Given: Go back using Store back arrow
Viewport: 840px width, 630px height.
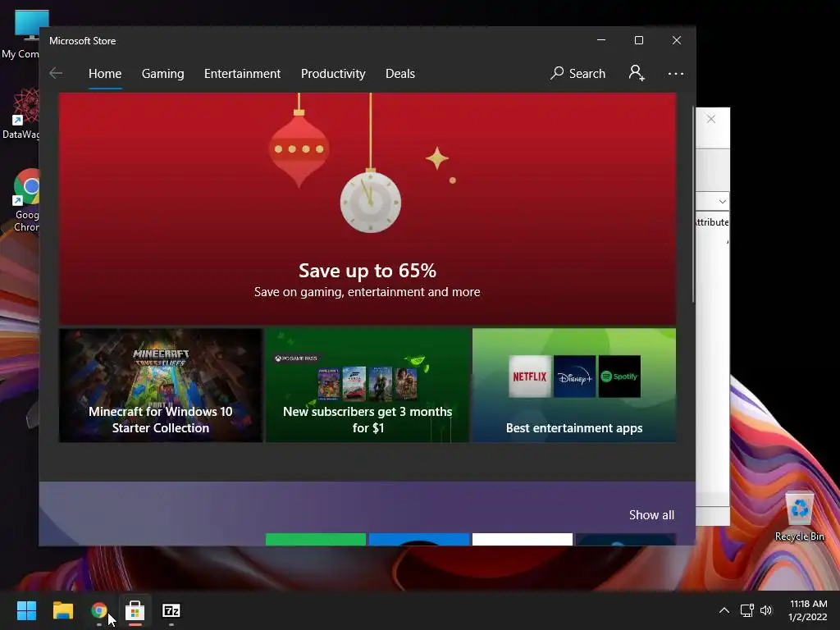Looking at the screenshot, I should [56, 73].
